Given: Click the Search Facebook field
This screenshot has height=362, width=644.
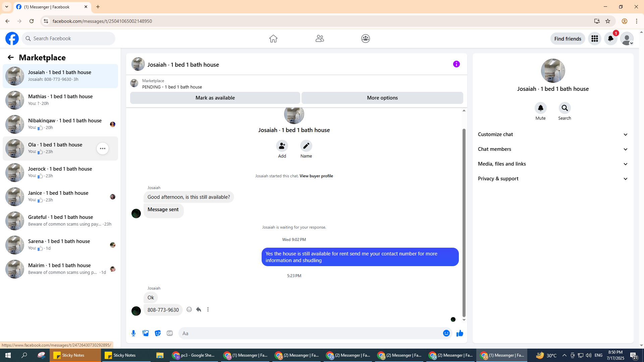Looking at the screenshot, I should pos(68,39).
